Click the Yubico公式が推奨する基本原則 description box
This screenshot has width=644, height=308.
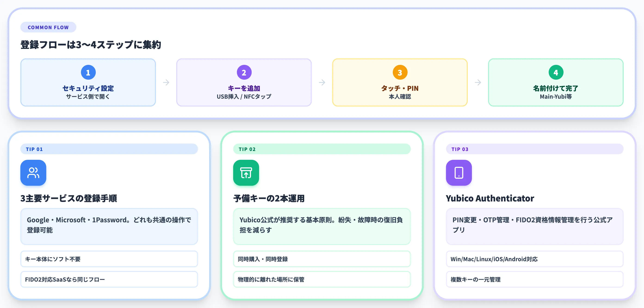322,226
